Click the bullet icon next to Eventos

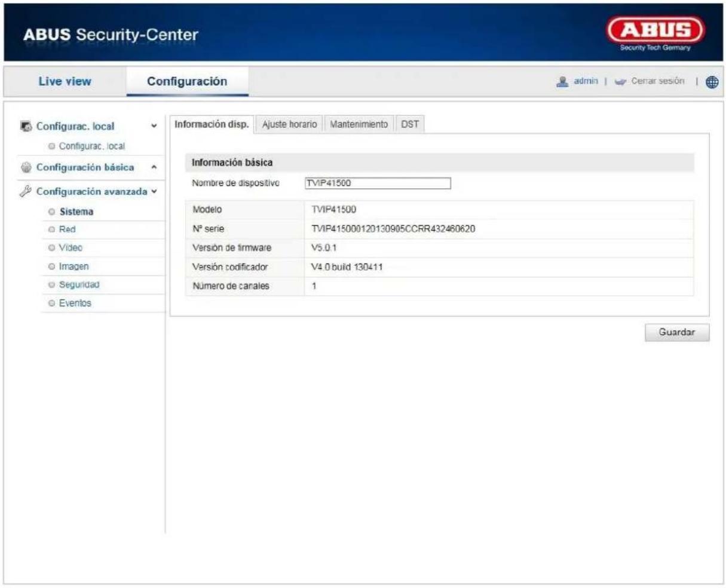click(x=52, y=304)
